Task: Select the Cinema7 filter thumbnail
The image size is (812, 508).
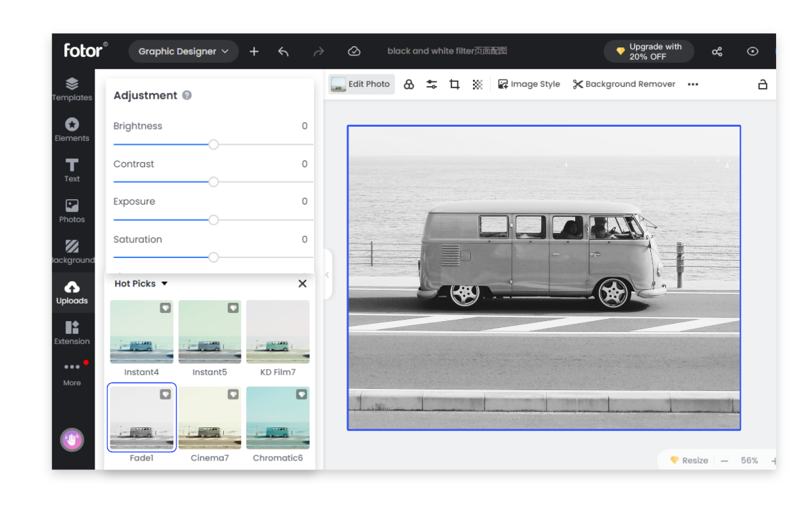Action: (x=210, y=418)
